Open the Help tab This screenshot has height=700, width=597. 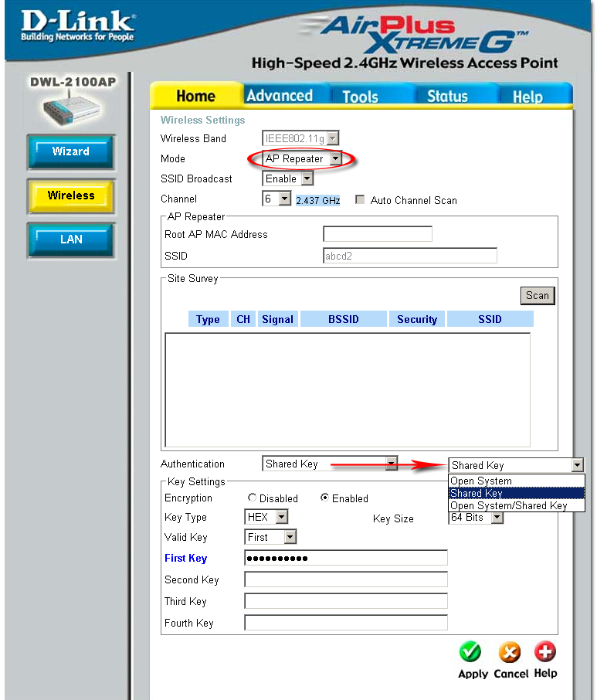[527, 97]
